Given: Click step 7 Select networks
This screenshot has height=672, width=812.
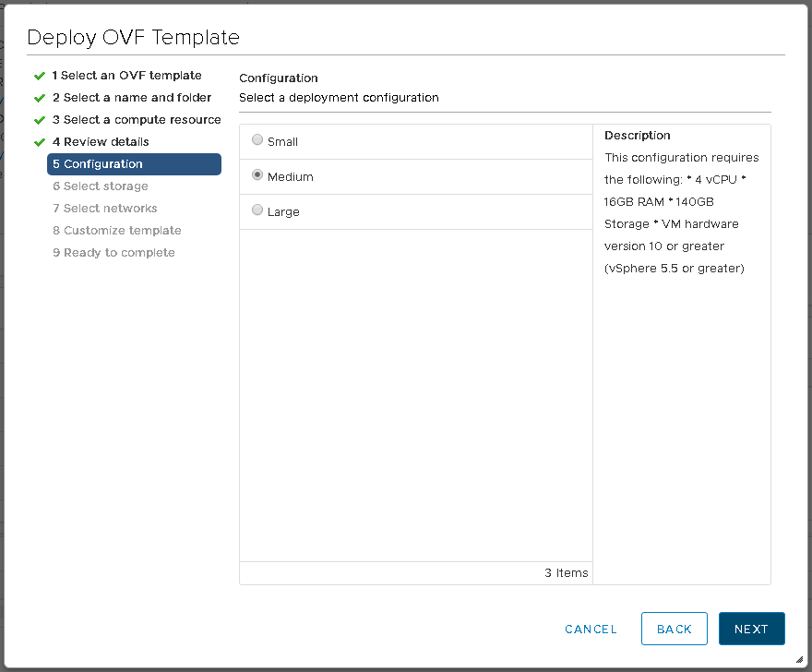Looking at the screenshot, I should (104, 209).
